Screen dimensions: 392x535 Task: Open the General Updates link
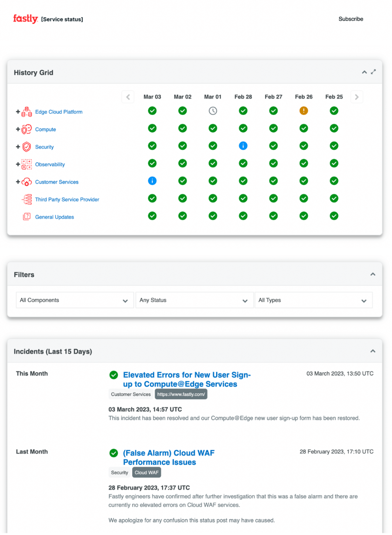55,217
